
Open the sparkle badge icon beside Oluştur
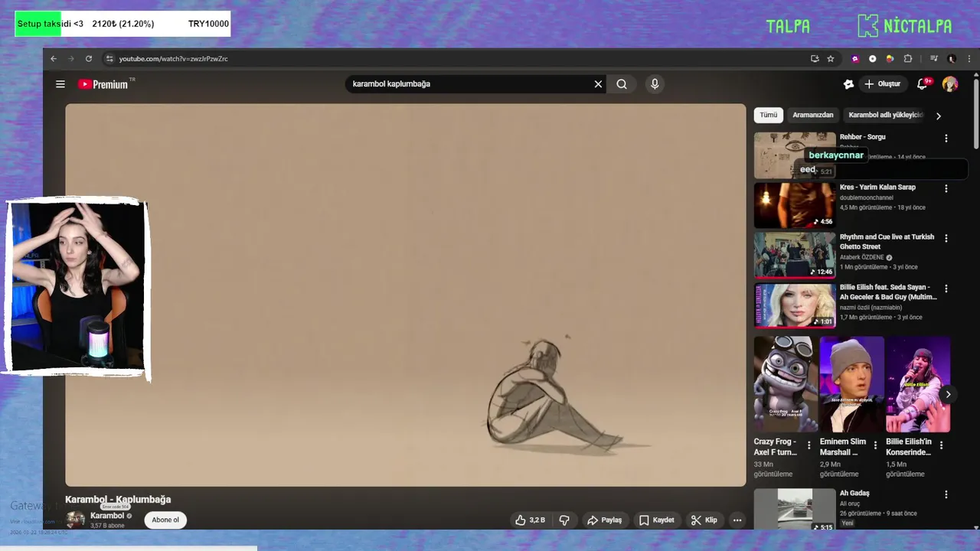coord(848,84)
